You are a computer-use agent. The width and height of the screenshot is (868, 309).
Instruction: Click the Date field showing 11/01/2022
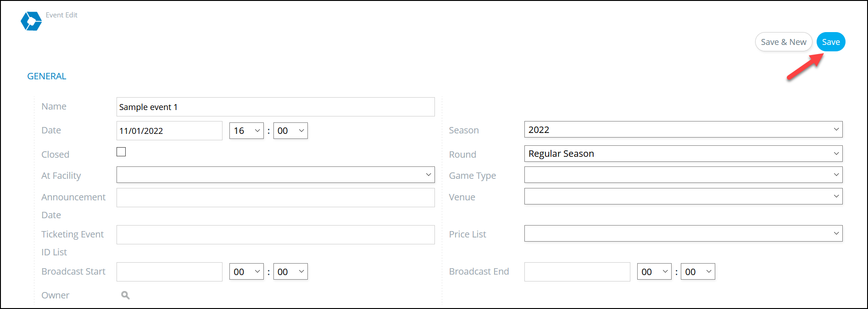click(169, 131)
